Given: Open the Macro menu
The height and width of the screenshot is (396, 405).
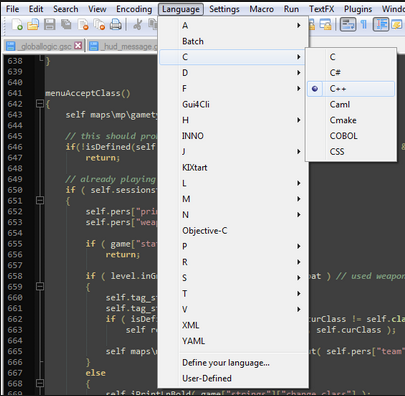Looking at the screenshot, I should tap(262, 9).
